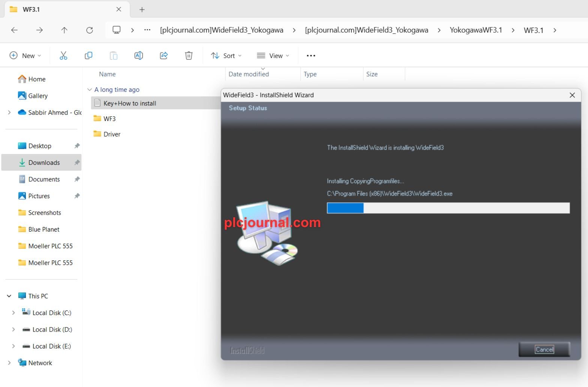Open the See more ellipsis menu
The image size is (588, 387).
point(311,55)
